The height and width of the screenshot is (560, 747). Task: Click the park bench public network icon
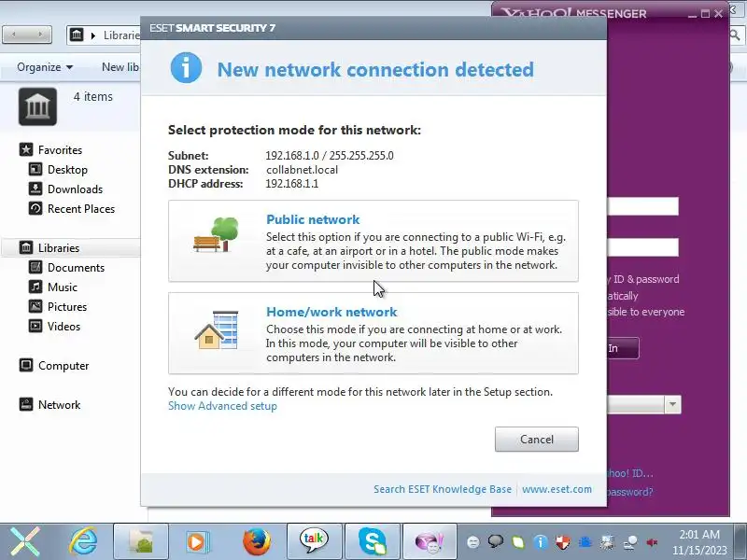(x=216, y=235)
